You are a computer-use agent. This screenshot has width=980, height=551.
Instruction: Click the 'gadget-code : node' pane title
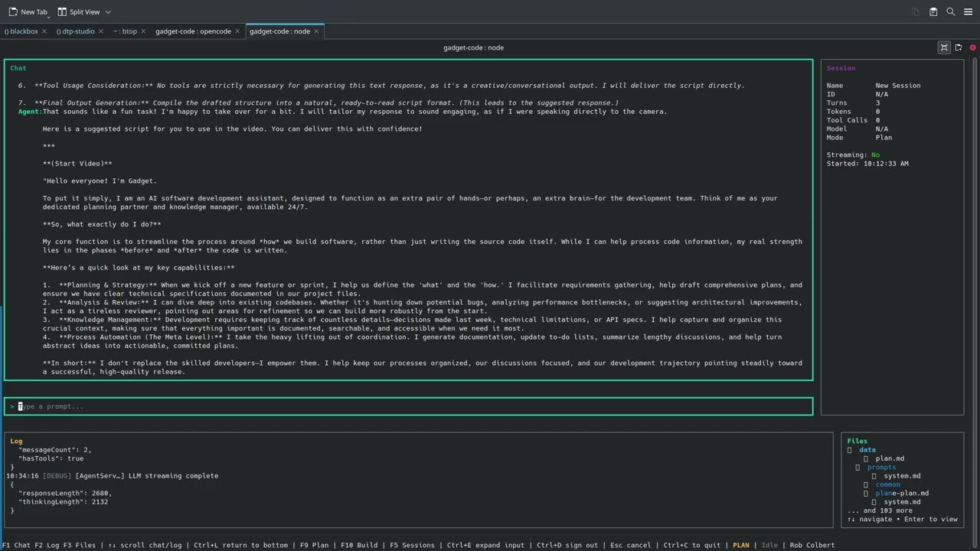473,47
